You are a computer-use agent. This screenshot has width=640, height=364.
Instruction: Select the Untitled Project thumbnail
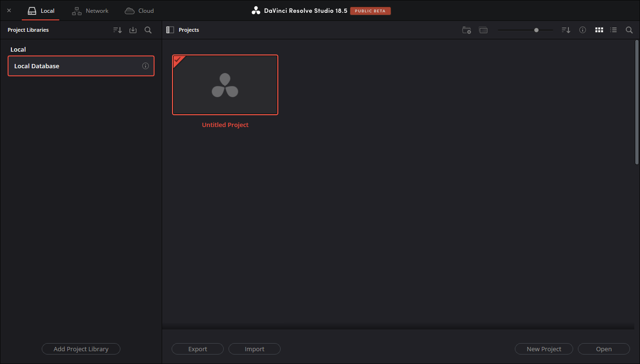click(x=225, y=85)
